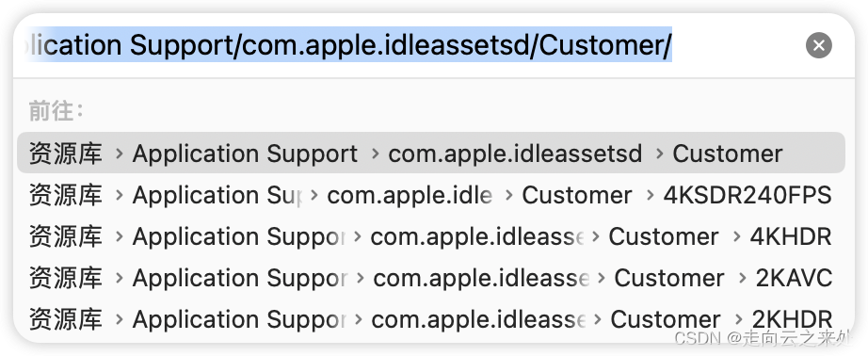Click the chevron before 4KHDR

[736, 236]
